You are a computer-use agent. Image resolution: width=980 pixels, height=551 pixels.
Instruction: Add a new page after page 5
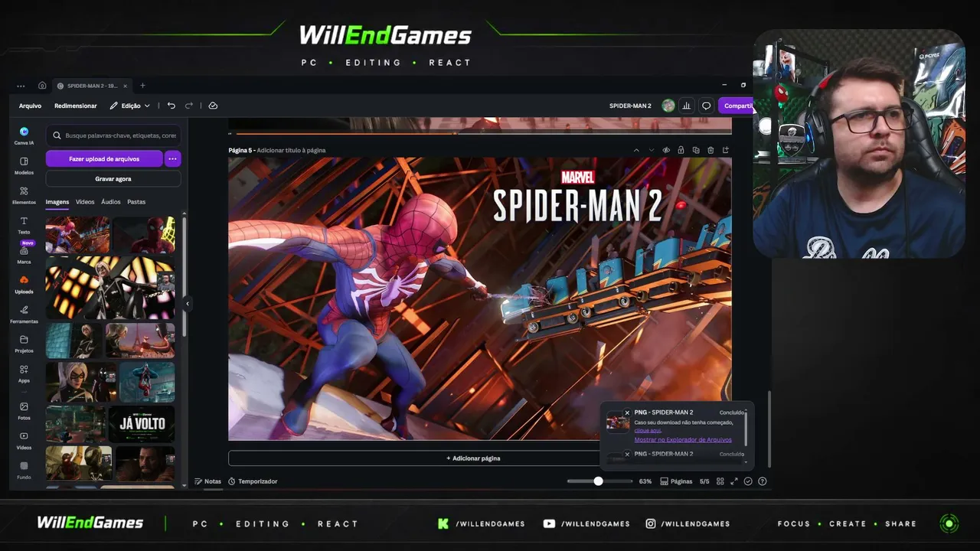[726, 150]
